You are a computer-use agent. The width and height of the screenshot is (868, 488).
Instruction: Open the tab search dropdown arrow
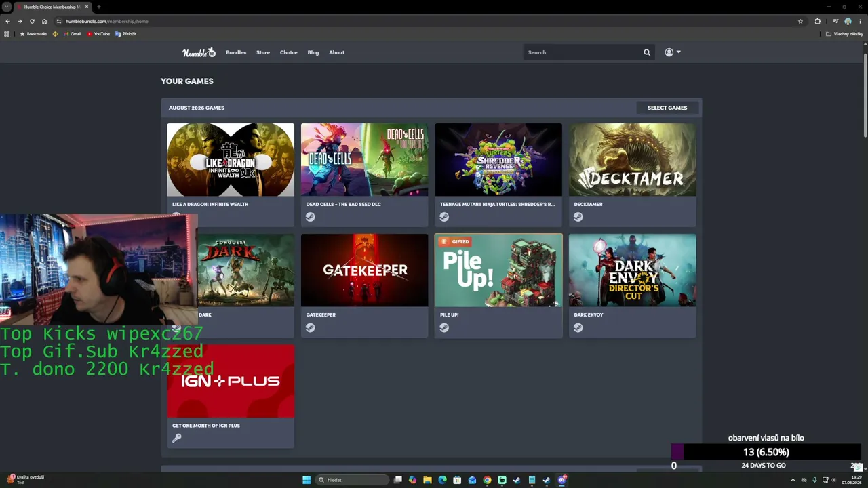[7, 7]
